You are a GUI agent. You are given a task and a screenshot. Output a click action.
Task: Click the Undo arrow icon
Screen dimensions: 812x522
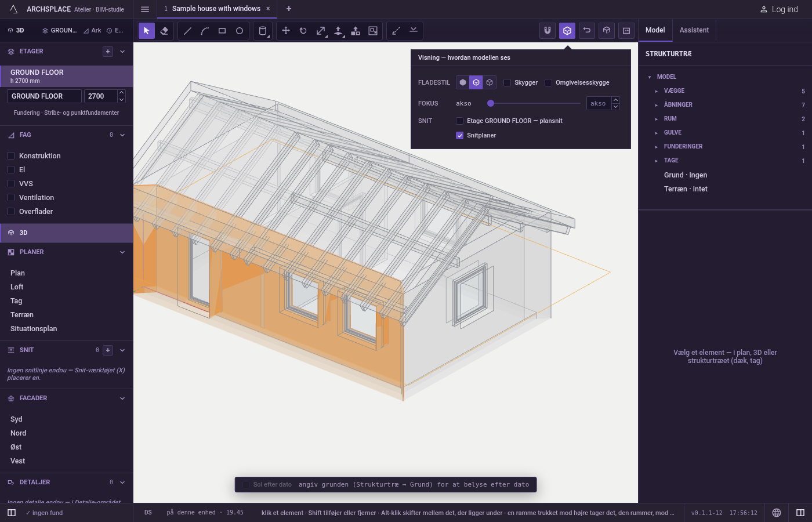pos(587,31)
